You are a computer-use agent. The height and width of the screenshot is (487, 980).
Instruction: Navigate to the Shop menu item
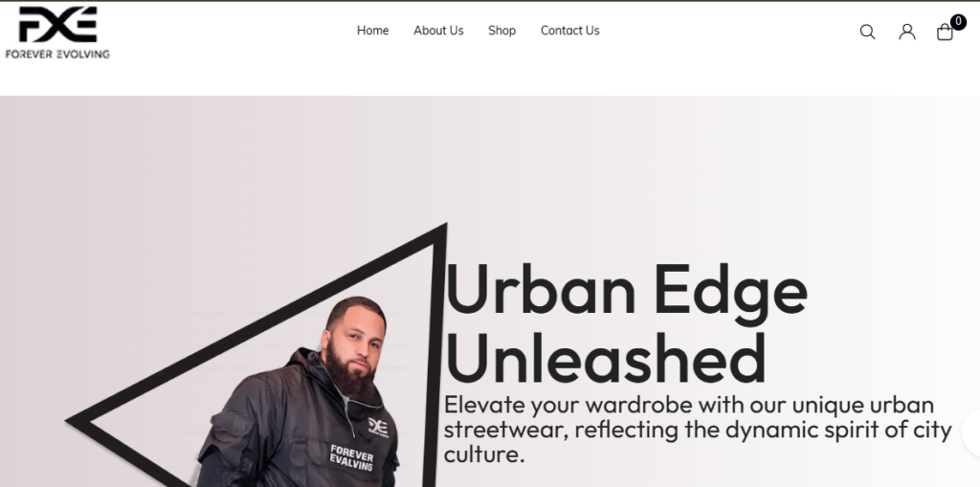pos(501,31)
